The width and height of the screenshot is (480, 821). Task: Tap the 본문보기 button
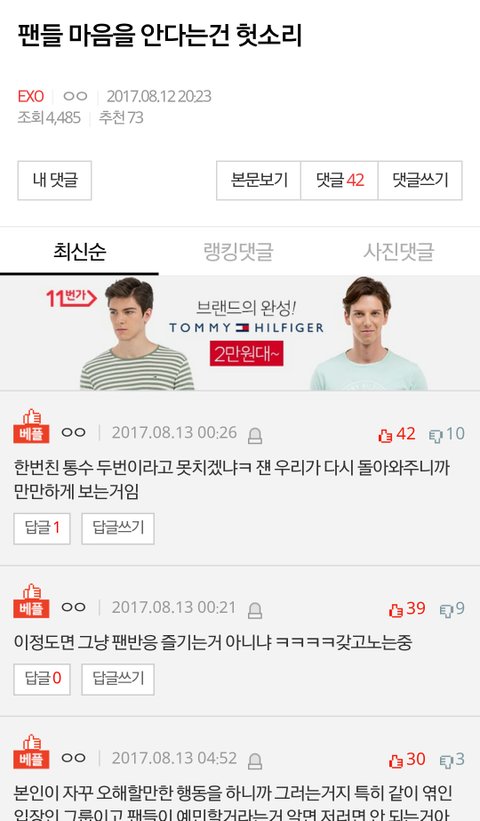tap(259, 181)
